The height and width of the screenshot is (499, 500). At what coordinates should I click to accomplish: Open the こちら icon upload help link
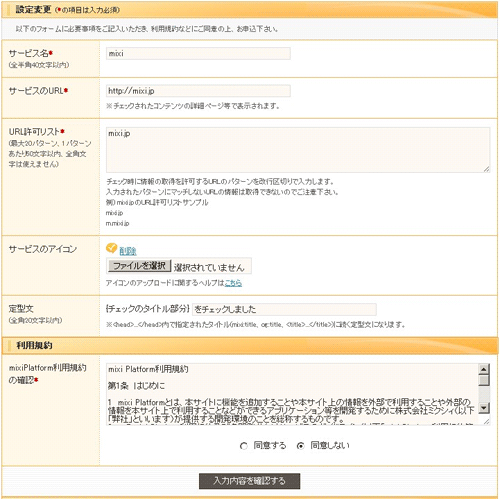coord(233,283)
